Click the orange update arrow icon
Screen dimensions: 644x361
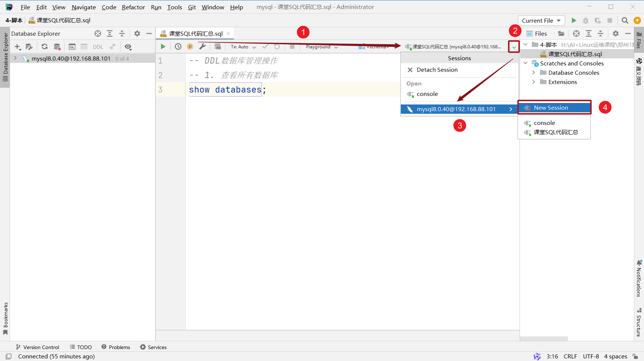[637, 20]
